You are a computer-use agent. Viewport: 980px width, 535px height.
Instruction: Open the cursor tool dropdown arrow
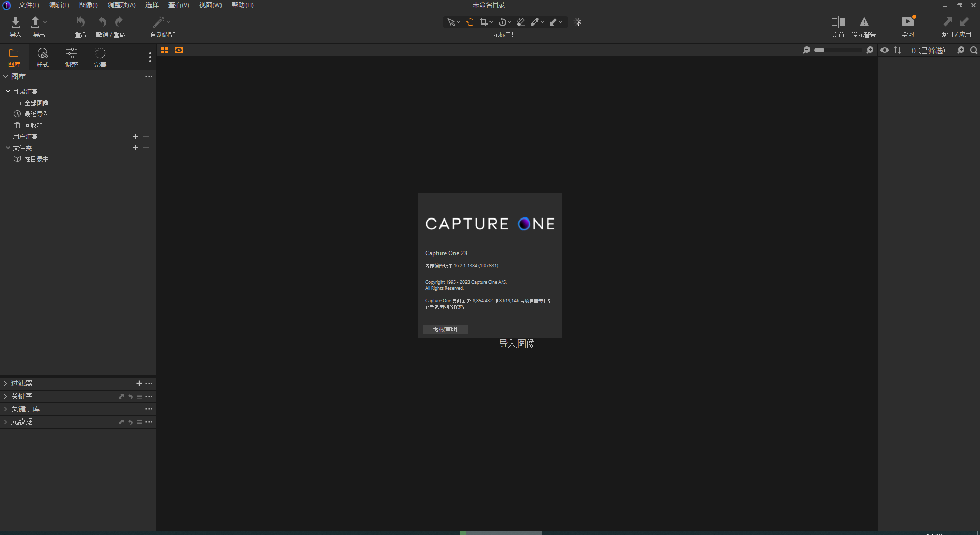click(x=459, y=22)
